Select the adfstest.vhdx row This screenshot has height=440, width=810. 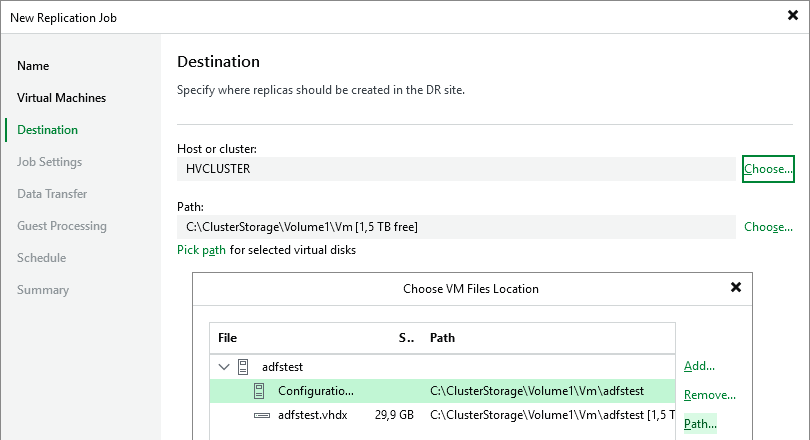click(442, 415)
